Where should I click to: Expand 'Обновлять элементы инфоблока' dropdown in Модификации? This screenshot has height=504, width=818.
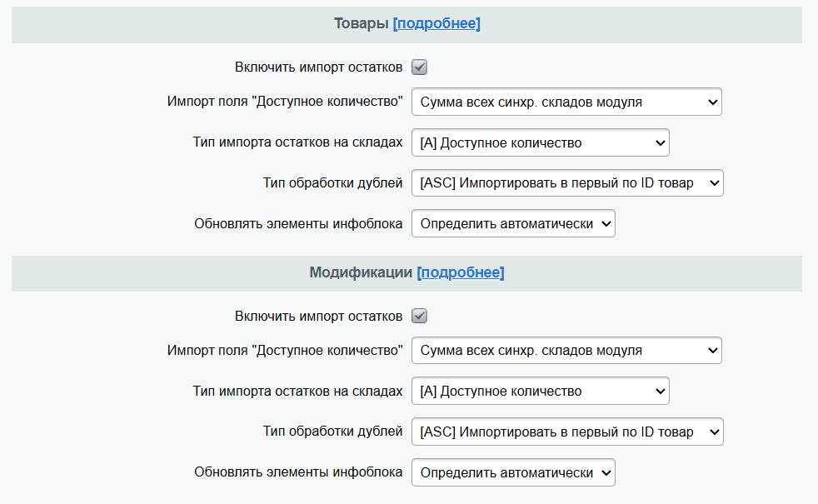point(513,472)
